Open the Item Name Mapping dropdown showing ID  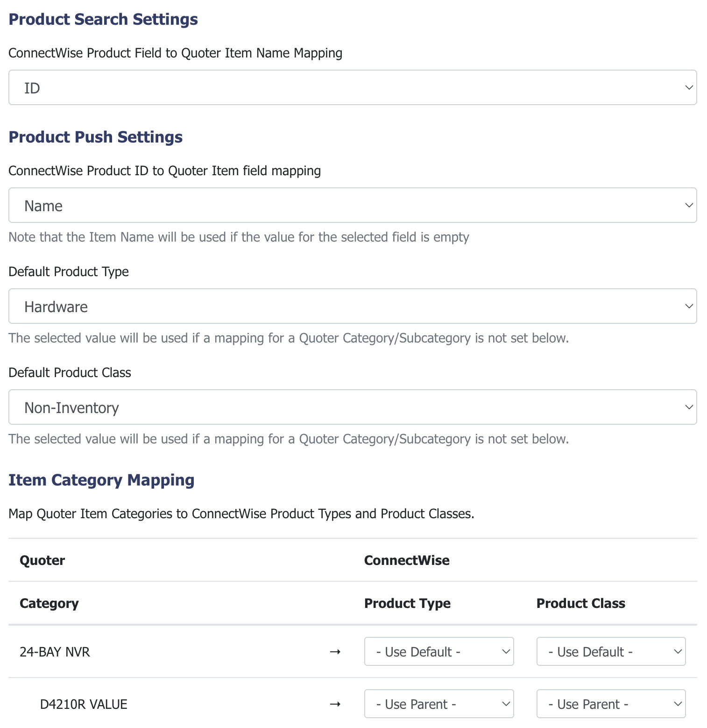[353, 87]
